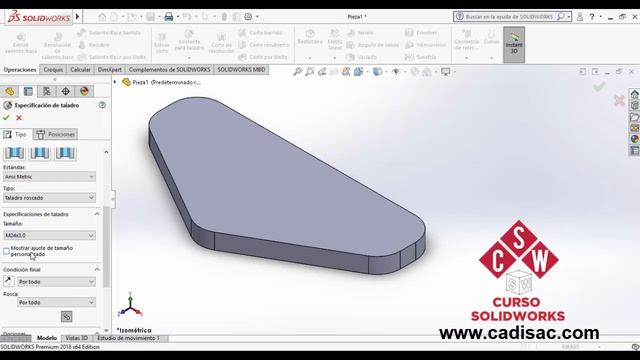Open the Help question mark menu
This screenshot has width=640, height=360.
coord(592,17)
